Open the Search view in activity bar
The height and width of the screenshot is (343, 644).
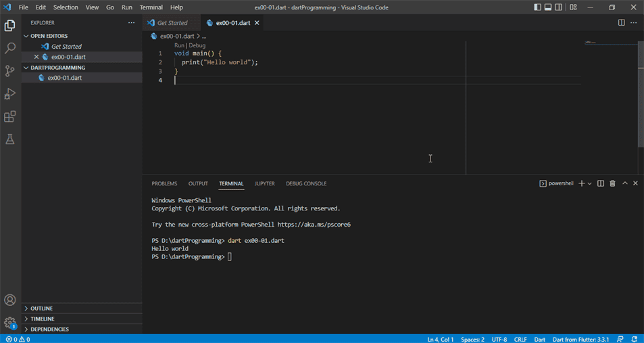tap(10, 49)
